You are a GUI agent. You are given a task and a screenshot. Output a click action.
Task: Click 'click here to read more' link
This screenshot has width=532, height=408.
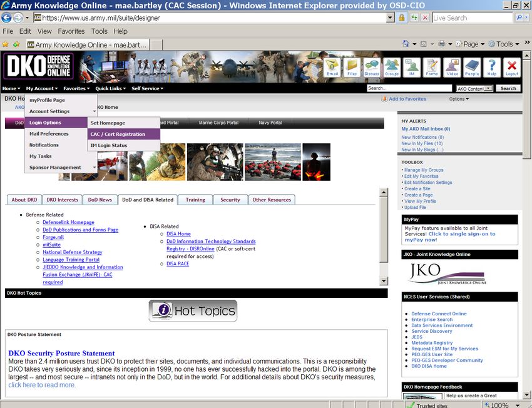pos(41,385)
